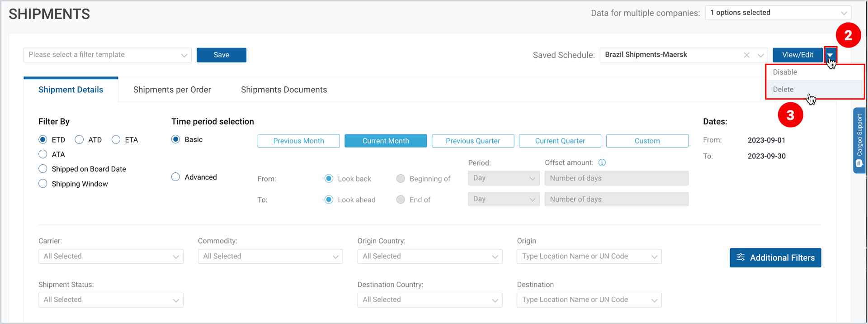Open Additional Filters panel

(775, 258)
